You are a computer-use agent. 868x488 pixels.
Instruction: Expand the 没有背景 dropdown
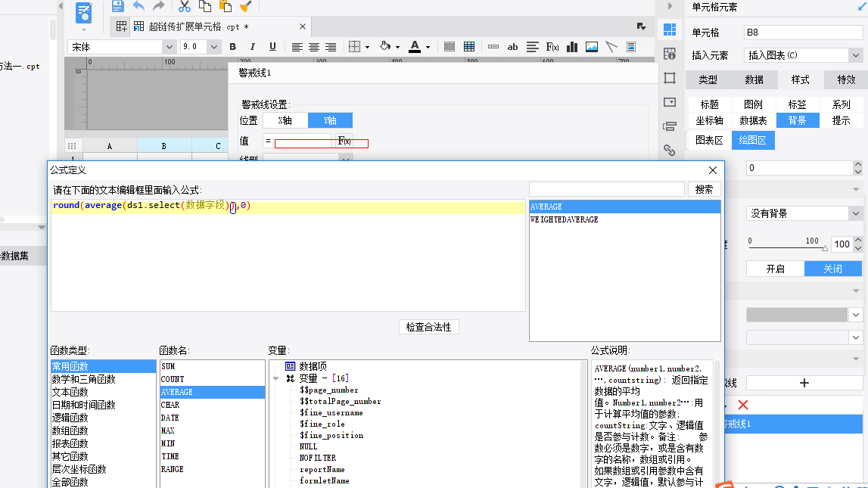(856, 213)
